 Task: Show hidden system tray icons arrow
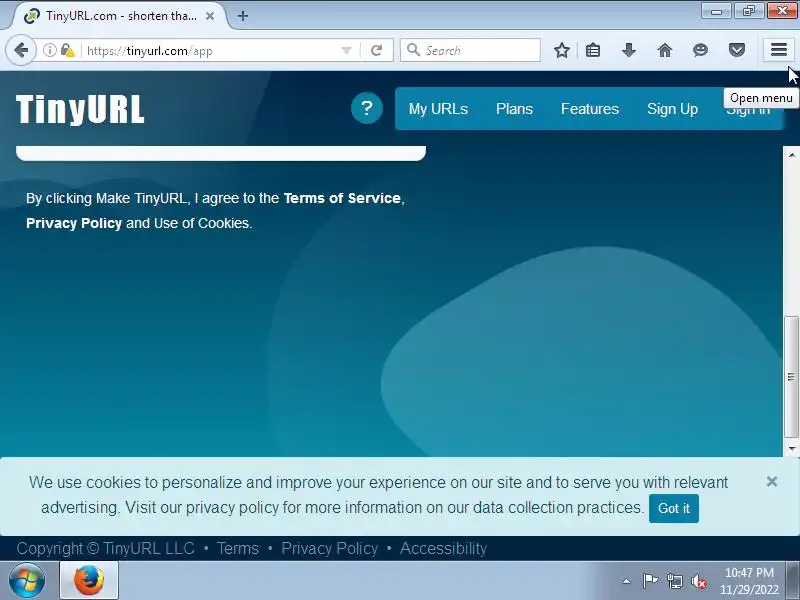(x=627, y=581)
